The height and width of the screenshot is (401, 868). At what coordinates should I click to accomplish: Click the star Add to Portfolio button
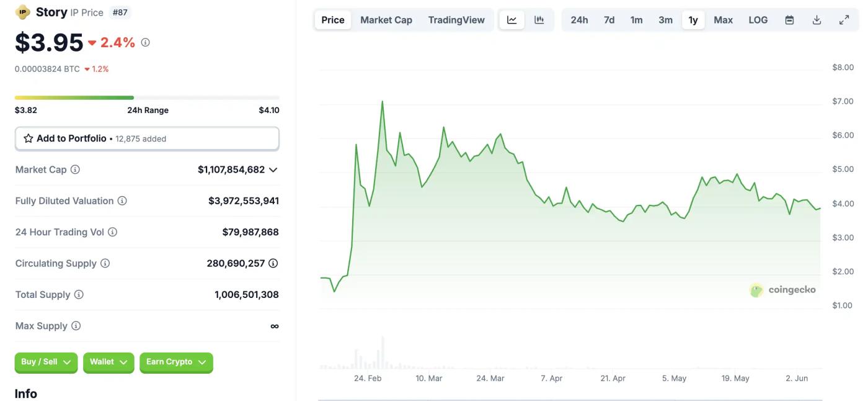click(147, 138)
